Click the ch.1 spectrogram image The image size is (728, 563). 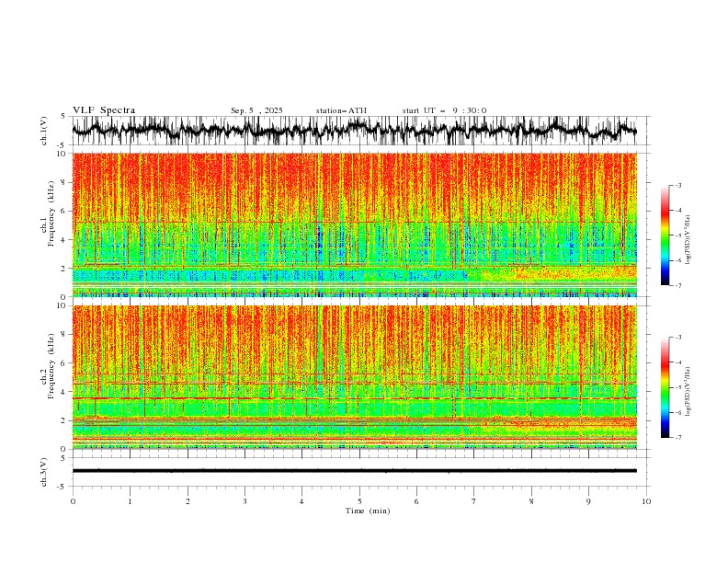(x=354, y=224)
